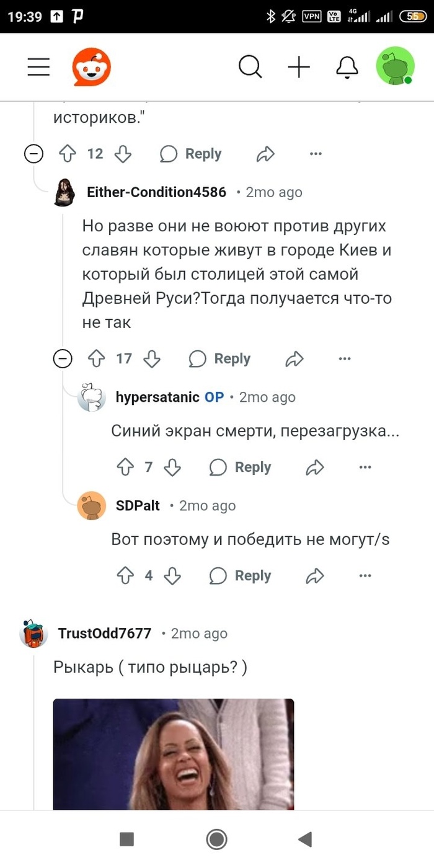Open the green profile avatar menu
The image size is (434, 868).
(x=395, y=66)
